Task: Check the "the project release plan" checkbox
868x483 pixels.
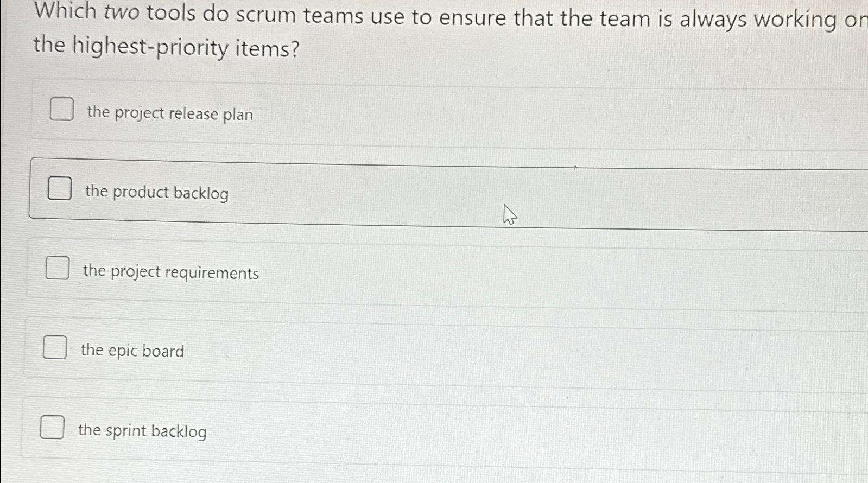Action: tap(61, 110)
